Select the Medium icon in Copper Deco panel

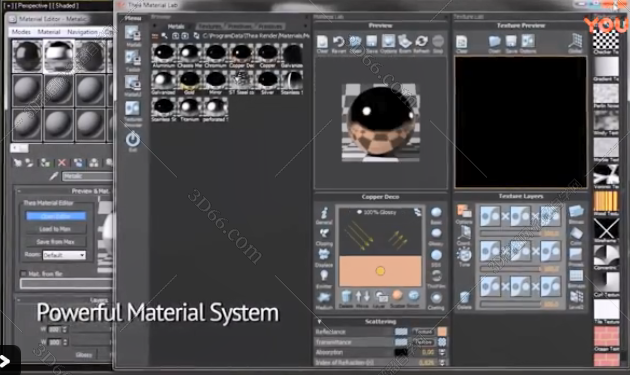(x=324, y=298)
